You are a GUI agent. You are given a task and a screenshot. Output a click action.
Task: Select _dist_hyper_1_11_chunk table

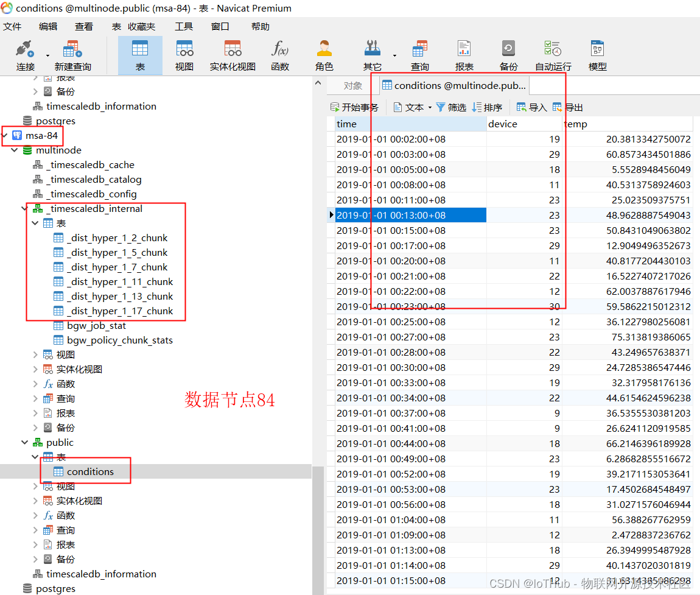120,282
